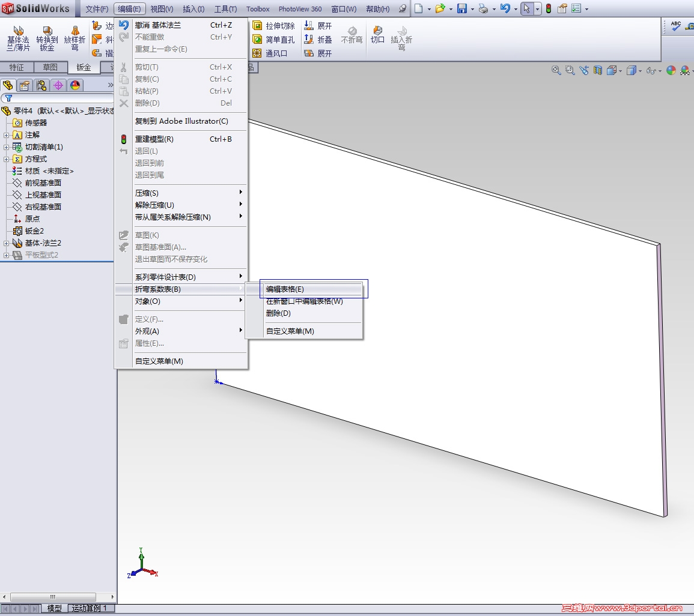Expand the panel tabs double chevron

point(110,85)
